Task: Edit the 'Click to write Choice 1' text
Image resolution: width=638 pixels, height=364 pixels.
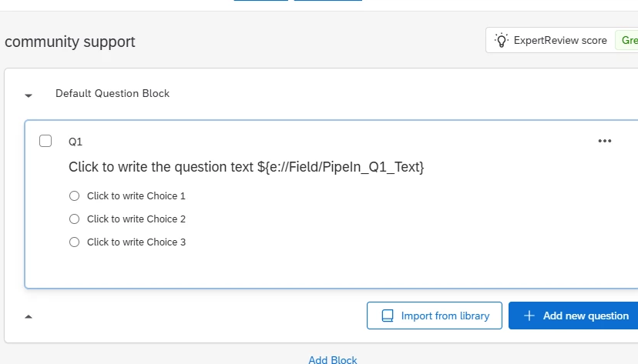Action: 136,195
